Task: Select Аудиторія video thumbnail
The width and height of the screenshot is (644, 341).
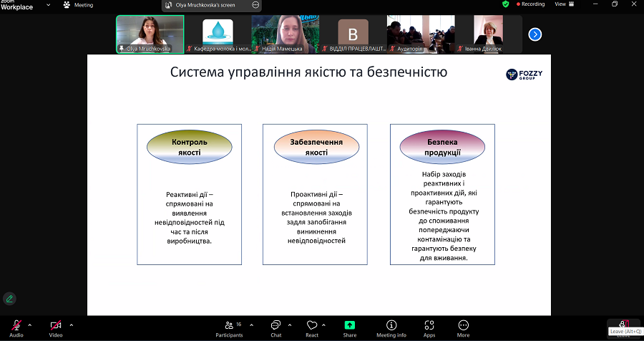Action: 421,34
